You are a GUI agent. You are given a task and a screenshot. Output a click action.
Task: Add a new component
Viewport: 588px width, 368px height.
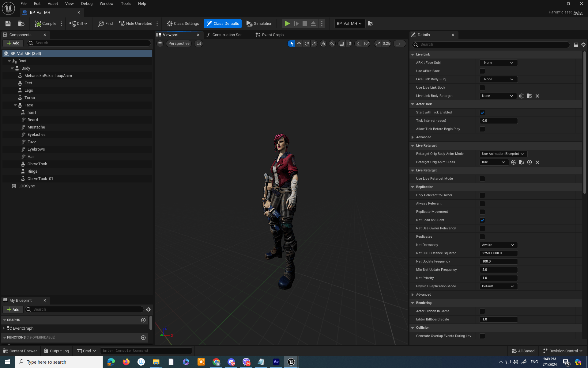point(13,43)
